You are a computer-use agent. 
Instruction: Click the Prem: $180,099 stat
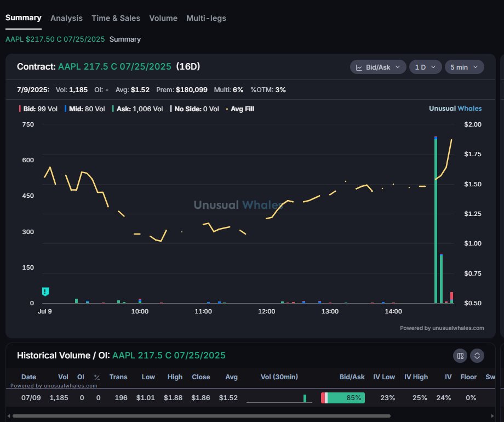pyautogui.click(x=182, y=90)
